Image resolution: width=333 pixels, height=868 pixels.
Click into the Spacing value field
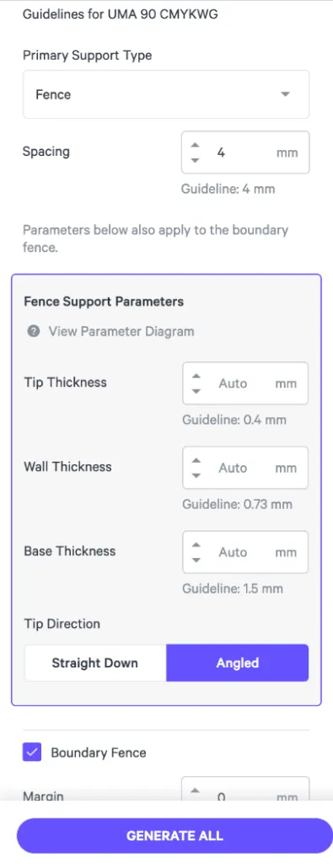coord(244,153)
